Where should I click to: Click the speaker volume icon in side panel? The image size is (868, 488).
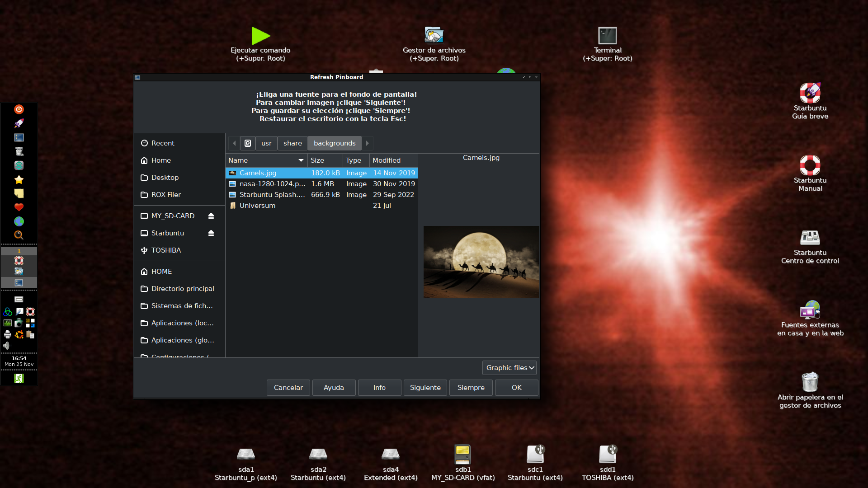point(7,346)
